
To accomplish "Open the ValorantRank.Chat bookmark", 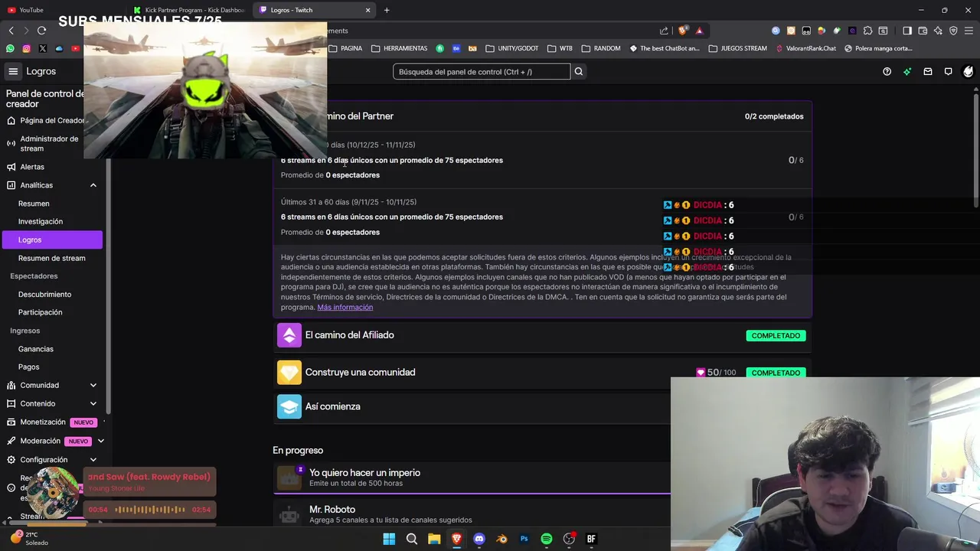I will point(805,48).
